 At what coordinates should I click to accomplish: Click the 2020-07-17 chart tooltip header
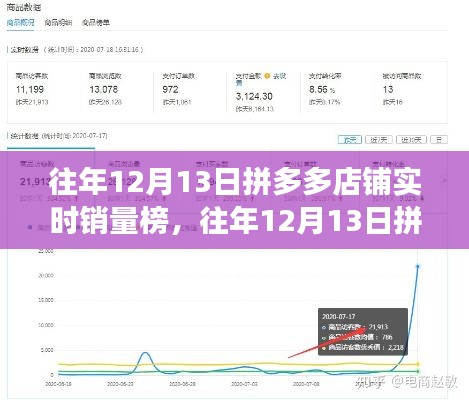click(x=338, y=316)
